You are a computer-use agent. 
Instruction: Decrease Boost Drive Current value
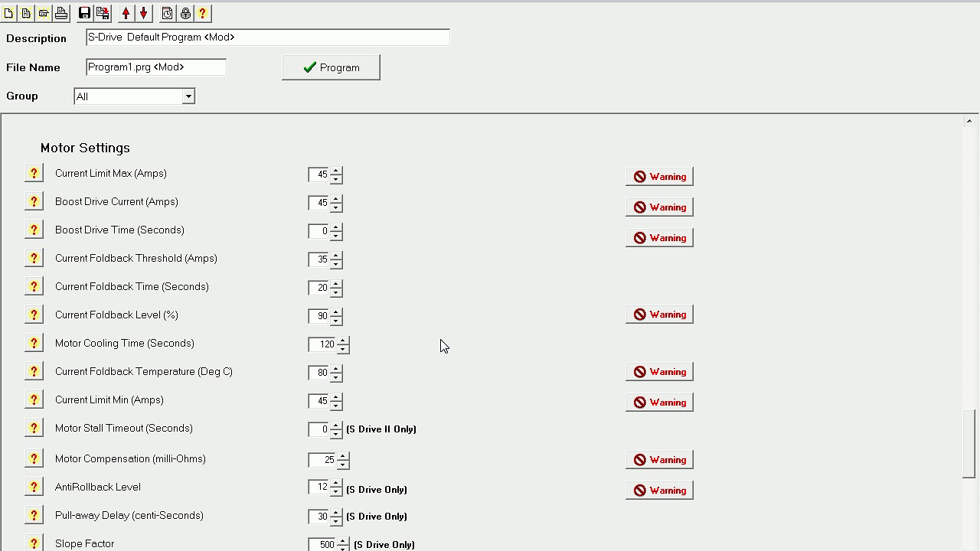coord(336,207)
